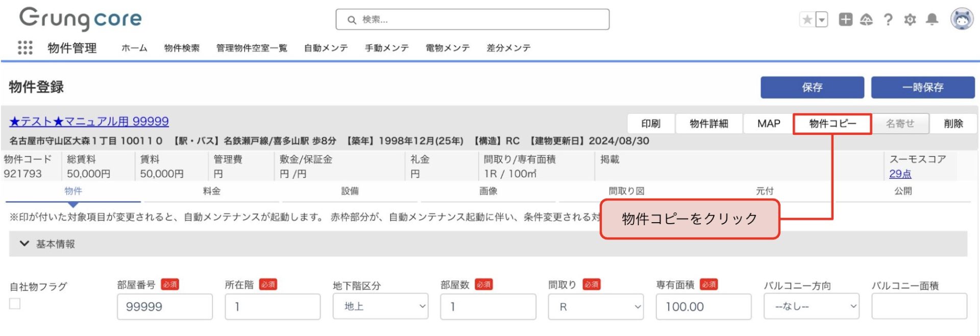Click the favorites star icon
980x336 pixels.
point(807,20)
